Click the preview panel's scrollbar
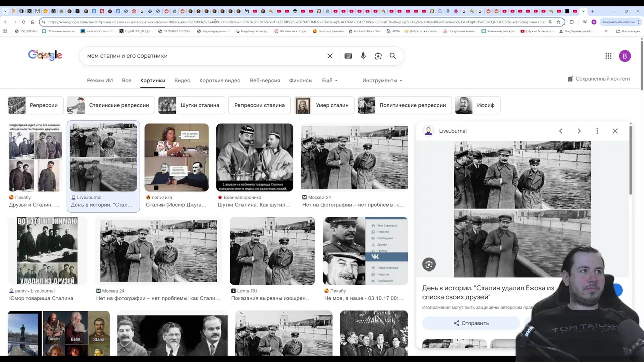644x362 pixels. [630, 161]
